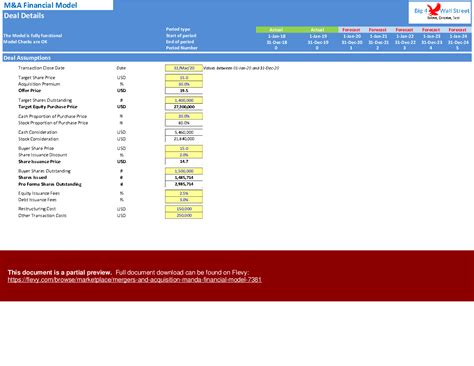The image size is (474, 366).
Task: Select the Target Share Price input cell
Action: [184, 78]
